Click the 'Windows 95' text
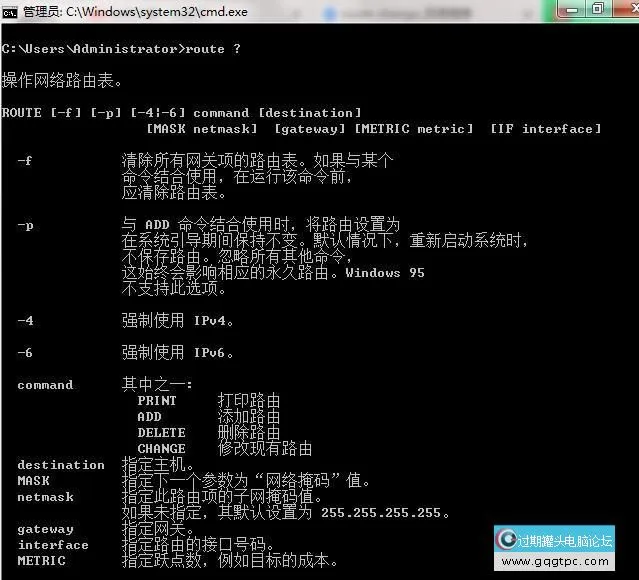The height and width of the screenshot is (580, 639). point(385,273)
